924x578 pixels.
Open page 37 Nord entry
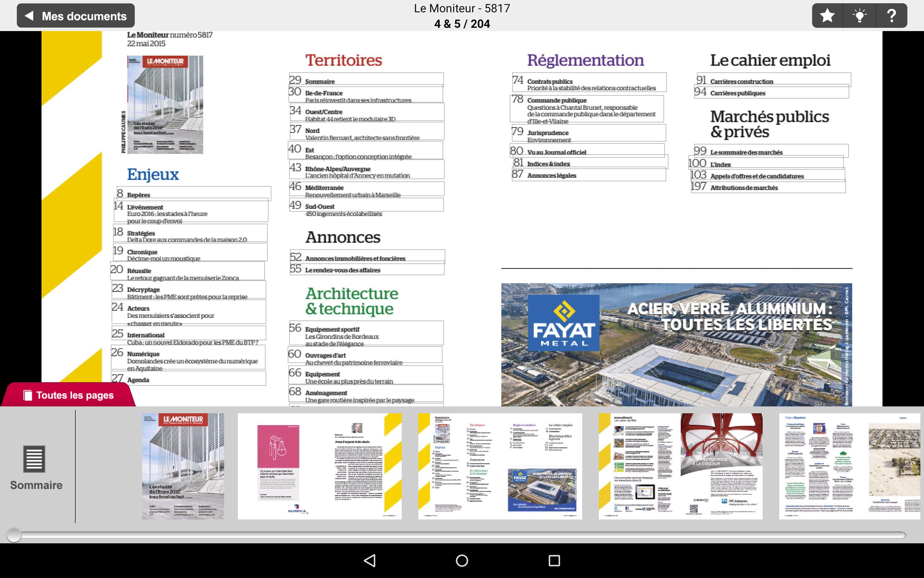(367, 131)
